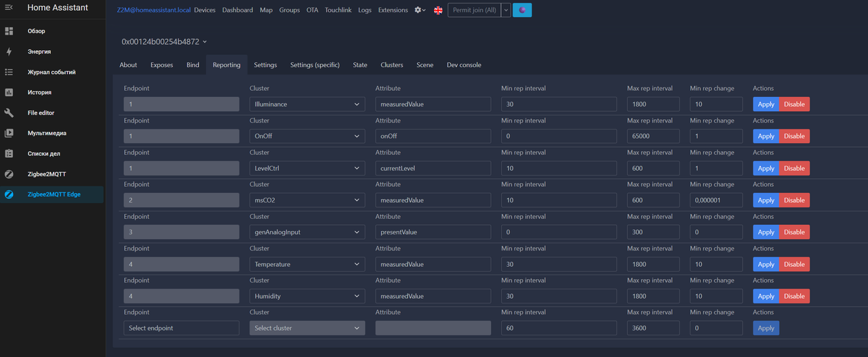This screenshot has height=357, width=868.
Task: Open Cluster dropdown showing LevelCtrl
Action: [x=307, y=168]
